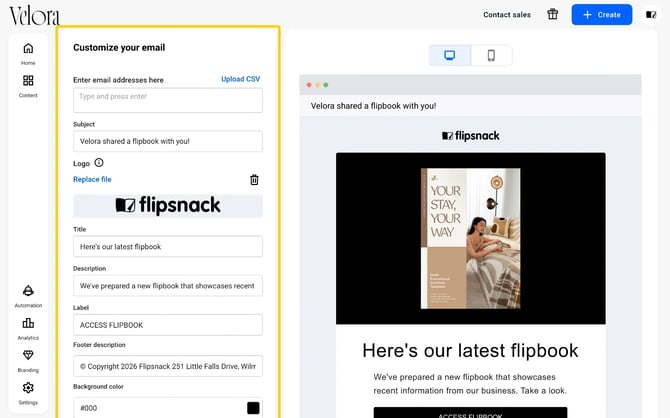Click the Label input field
Viewport: 670px width, 418px height.
pyautogui.click(x=168, y=325)
